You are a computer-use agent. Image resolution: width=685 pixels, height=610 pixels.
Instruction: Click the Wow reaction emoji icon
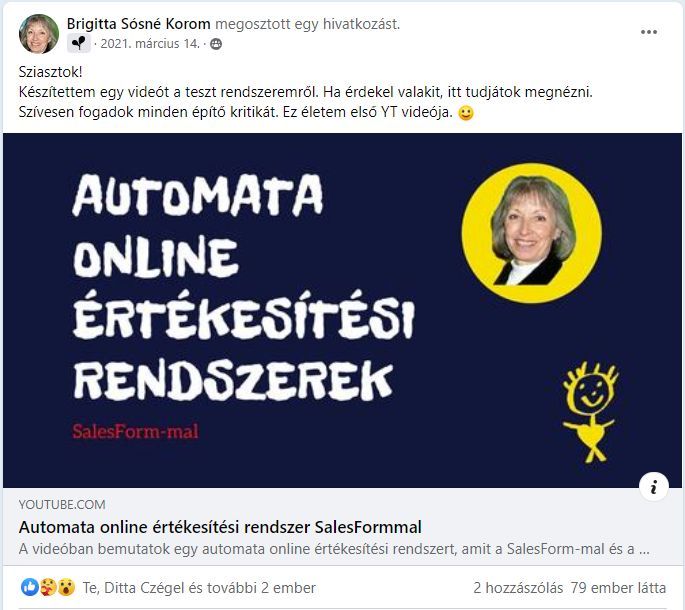point(66,587)
